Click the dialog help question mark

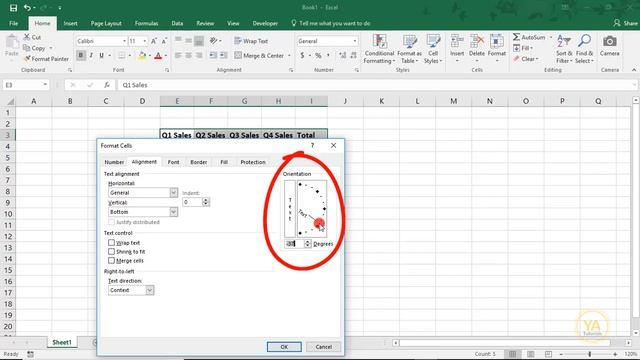point(313,145)
